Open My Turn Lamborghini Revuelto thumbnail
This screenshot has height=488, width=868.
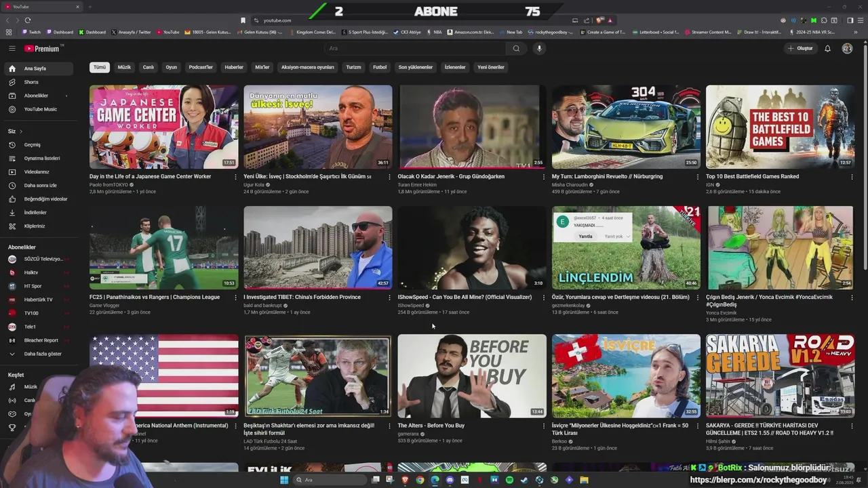point(626,127)
